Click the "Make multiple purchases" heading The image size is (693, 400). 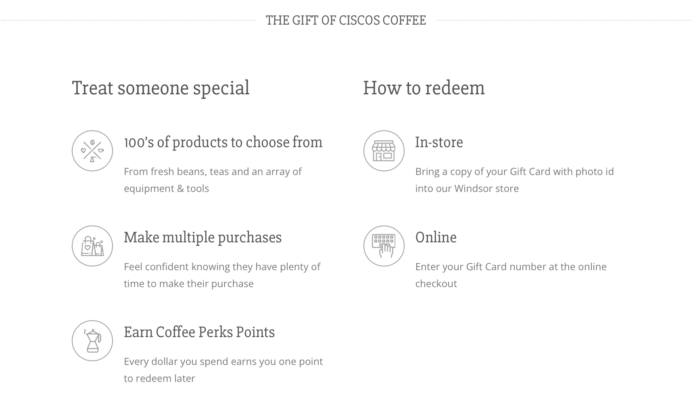[202, 238]
